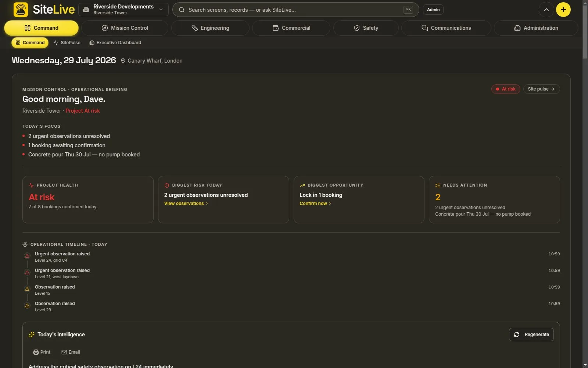
Task: Click the scrollbar down arrow
Action: point(585,365)
